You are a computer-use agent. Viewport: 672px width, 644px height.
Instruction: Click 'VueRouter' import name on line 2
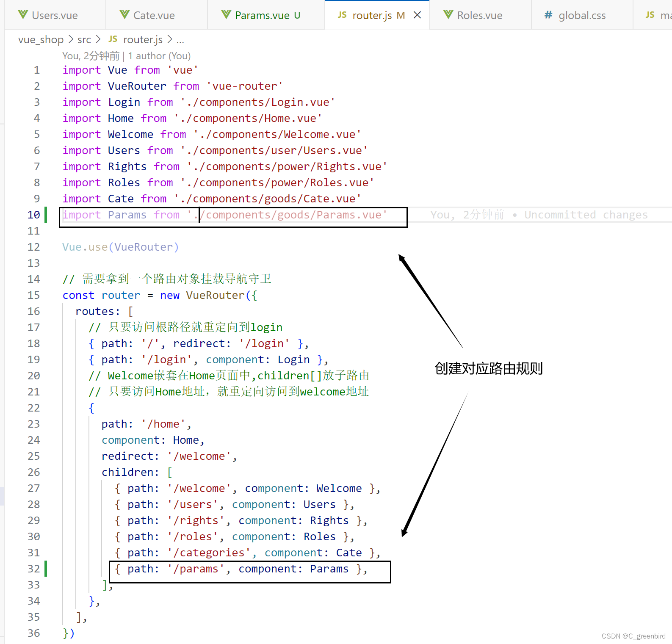point(137,86)
